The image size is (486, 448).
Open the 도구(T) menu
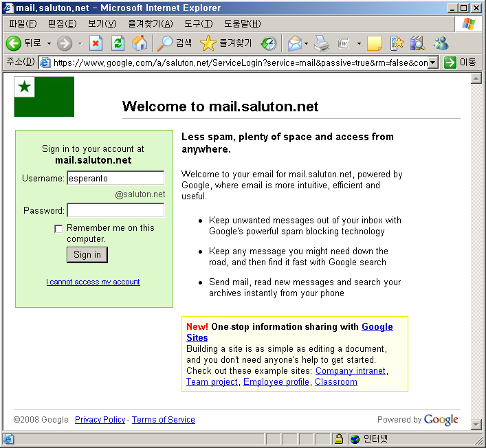coord(199,23)
